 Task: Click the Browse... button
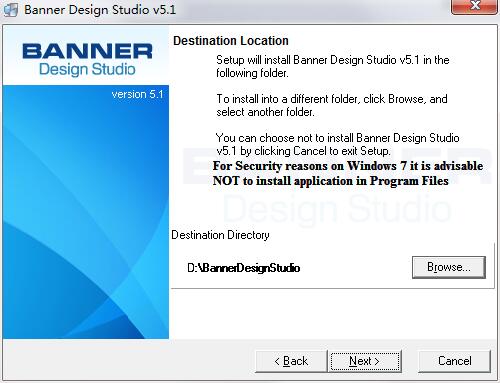(x=449, y=267)
